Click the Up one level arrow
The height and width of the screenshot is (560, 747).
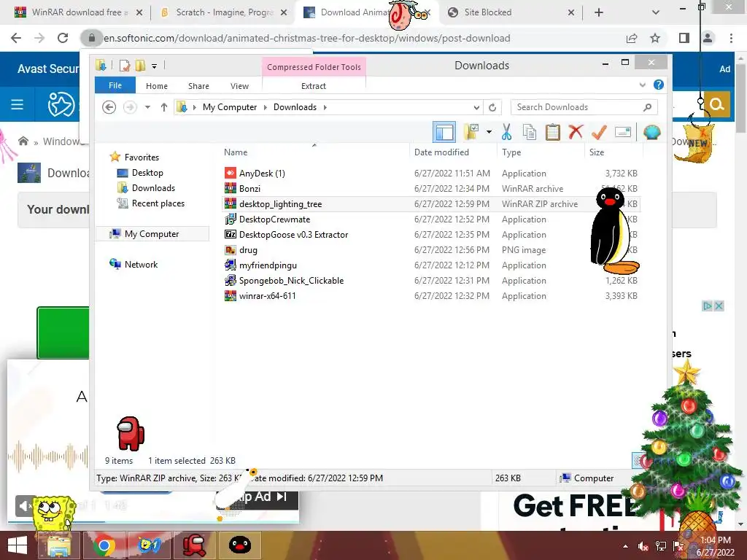point(164,107)
